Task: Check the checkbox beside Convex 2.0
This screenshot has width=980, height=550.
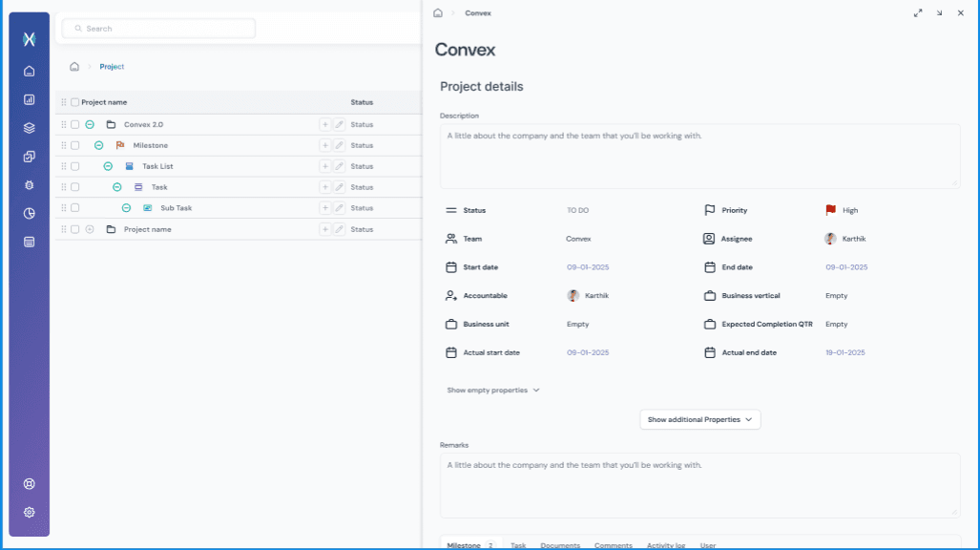Action: point(75,124)
